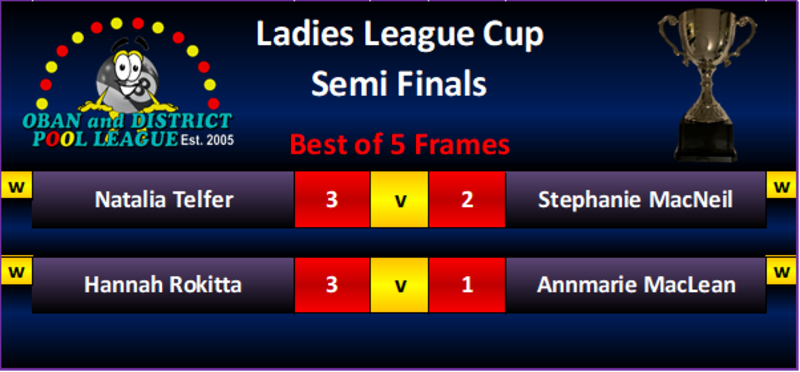
Task: Click Stephanie MacNeil's score of 2
Action: coord(467,200)
